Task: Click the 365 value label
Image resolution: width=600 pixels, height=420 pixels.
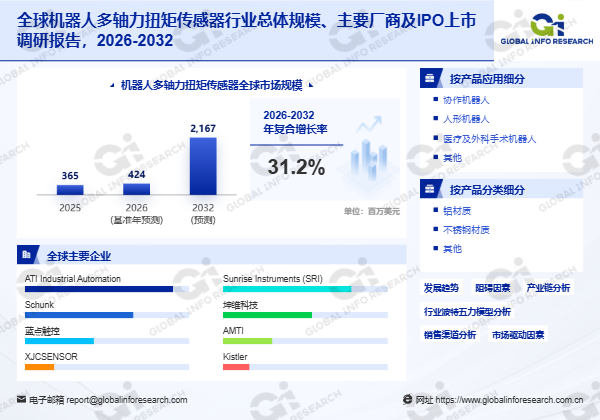Action: [x=70, y=176]
